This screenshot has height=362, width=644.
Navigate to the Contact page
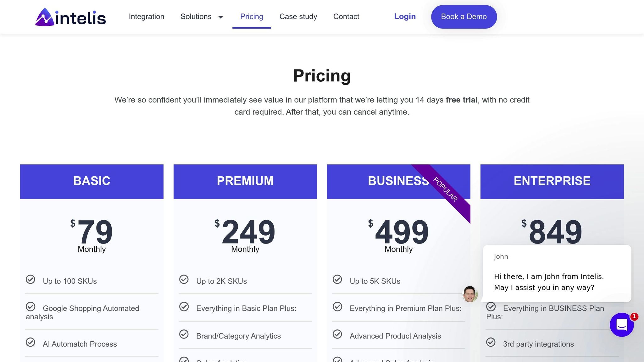coord(346,17)
